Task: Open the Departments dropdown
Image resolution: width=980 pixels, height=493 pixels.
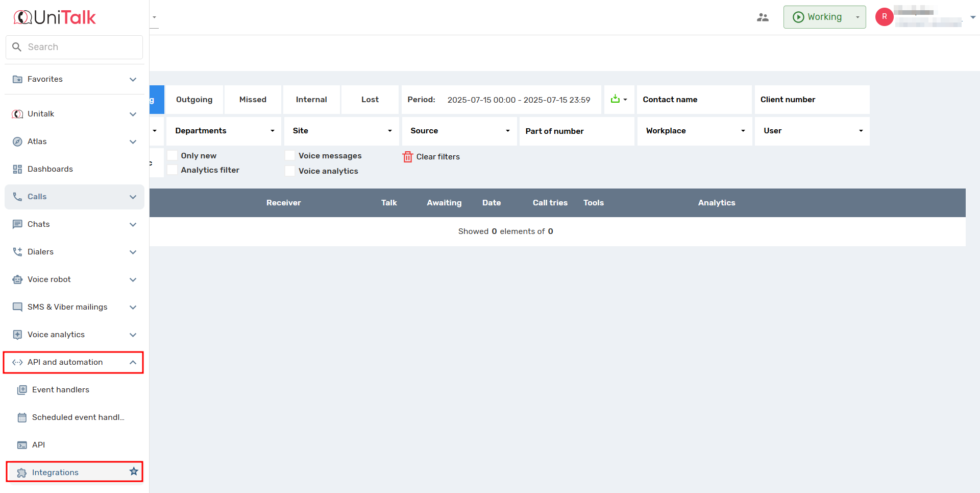Action: (224, 131)
